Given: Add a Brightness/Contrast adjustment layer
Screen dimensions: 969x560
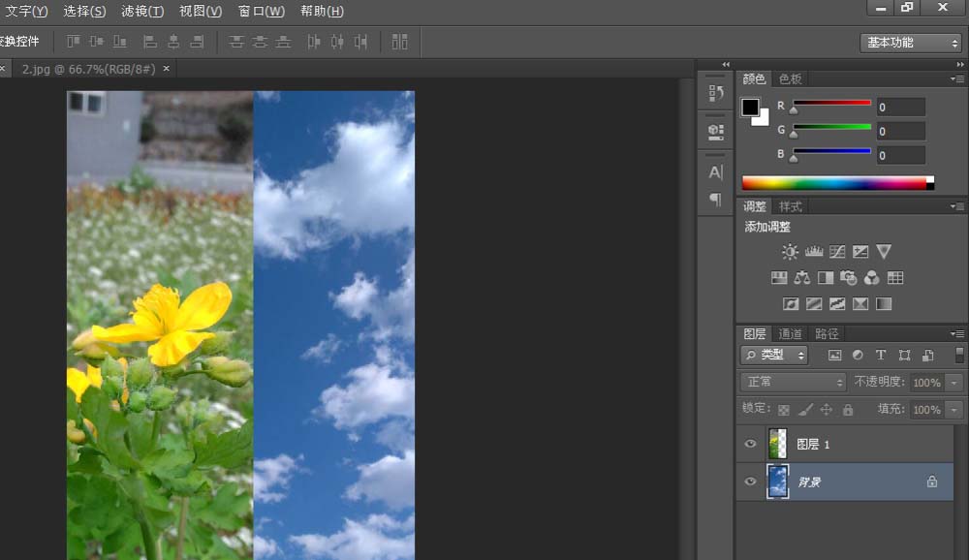Looking at the screenshot, I should 790,251.
